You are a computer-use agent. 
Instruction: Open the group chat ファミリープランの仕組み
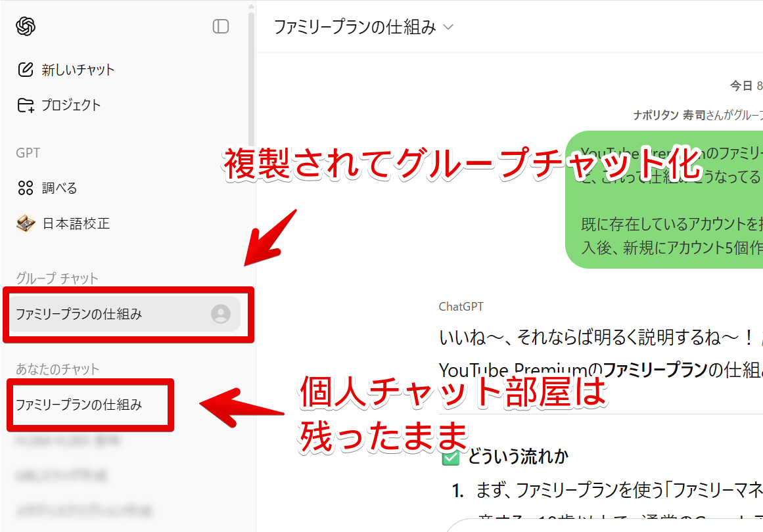click(99, 314)
